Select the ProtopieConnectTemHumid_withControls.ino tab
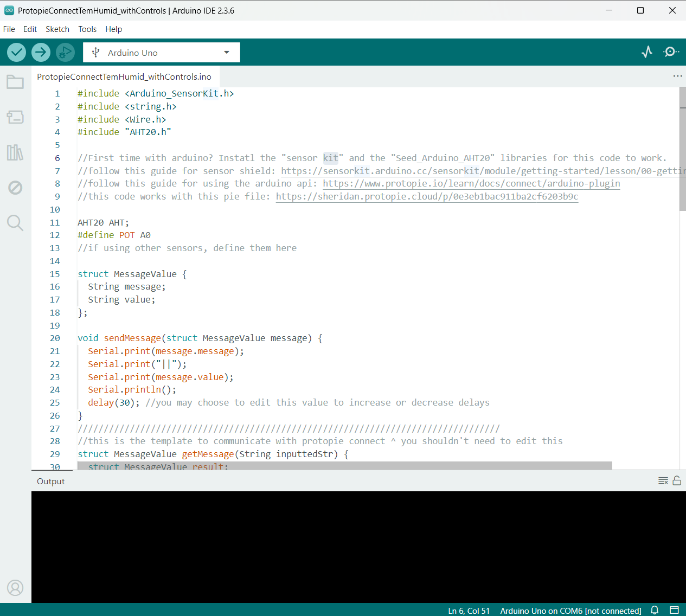Viewport: 686px width, 616px height. click(x=124, y=76)
